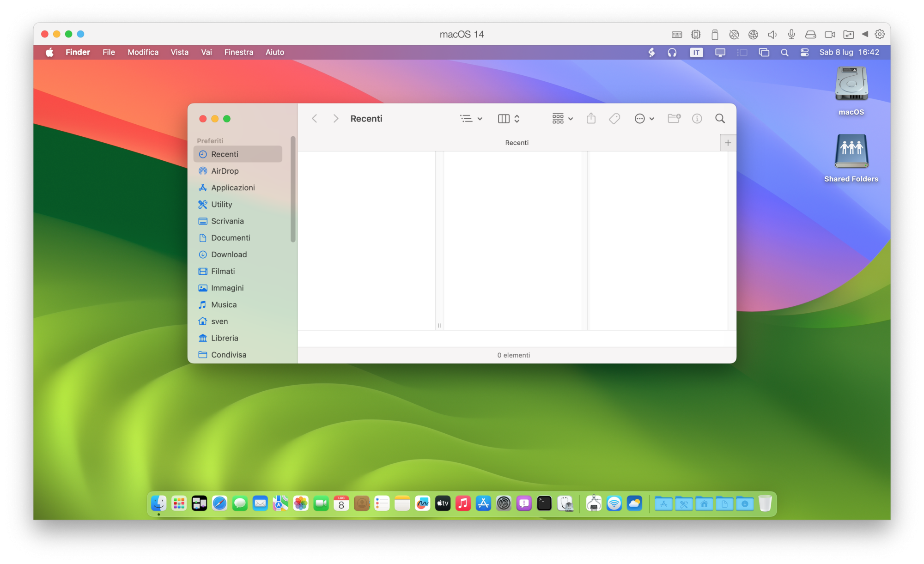Viewport: 924px width, 564px height.
Task: Expand the action ellipsis menu
Action: pyautogui.click(x=644, y=119)
